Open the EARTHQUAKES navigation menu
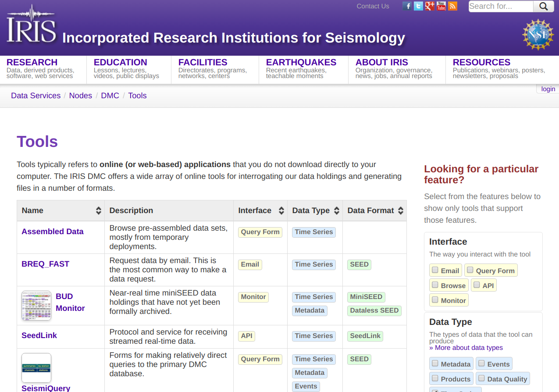 click(x=301, y=63)
